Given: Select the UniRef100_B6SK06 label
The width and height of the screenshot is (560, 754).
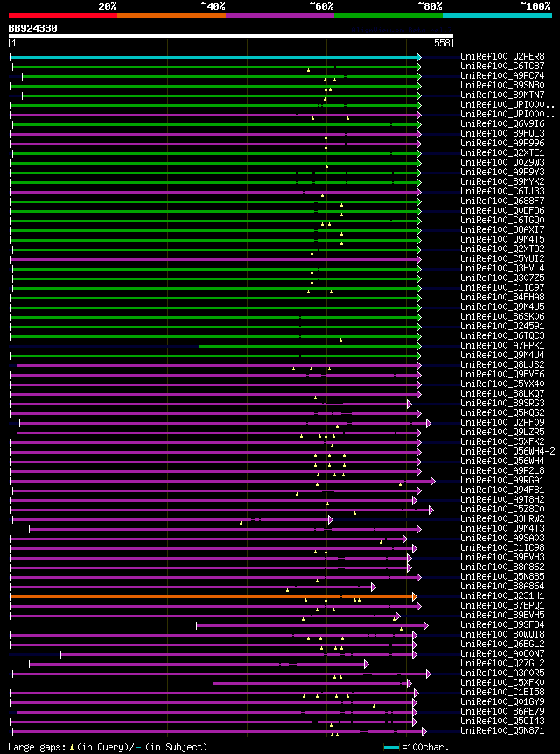Looking at the screenshot, I should (502, 316).
